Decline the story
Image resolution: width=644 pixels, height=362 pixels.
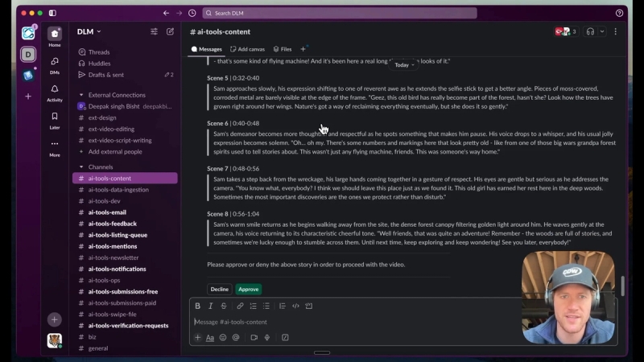point(219,290)
